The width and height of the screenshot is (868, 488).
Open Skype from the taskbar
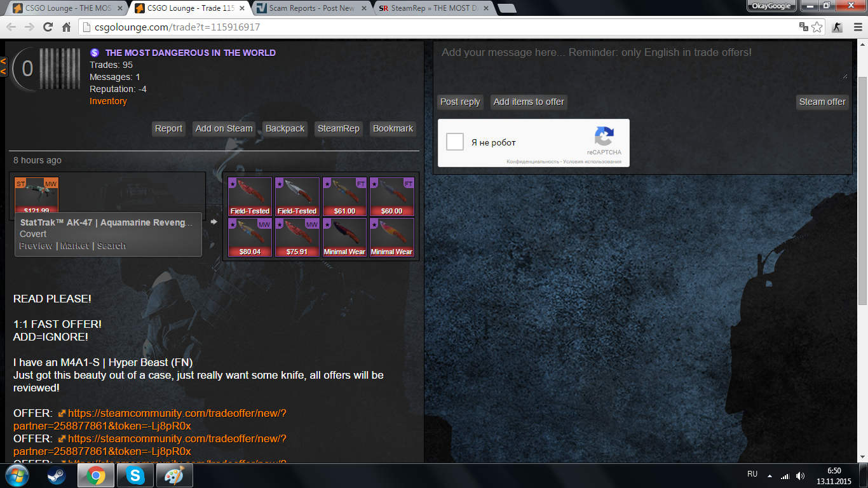click(135, 475)
